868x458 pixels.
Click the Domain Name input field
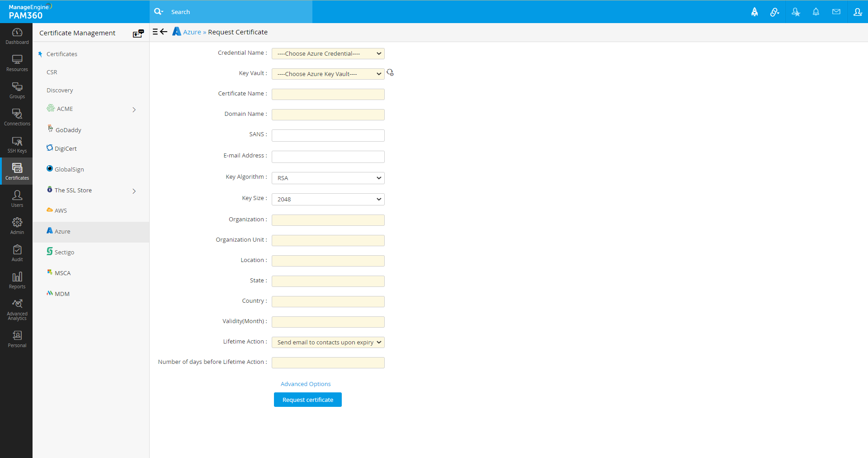pos(328,114)
